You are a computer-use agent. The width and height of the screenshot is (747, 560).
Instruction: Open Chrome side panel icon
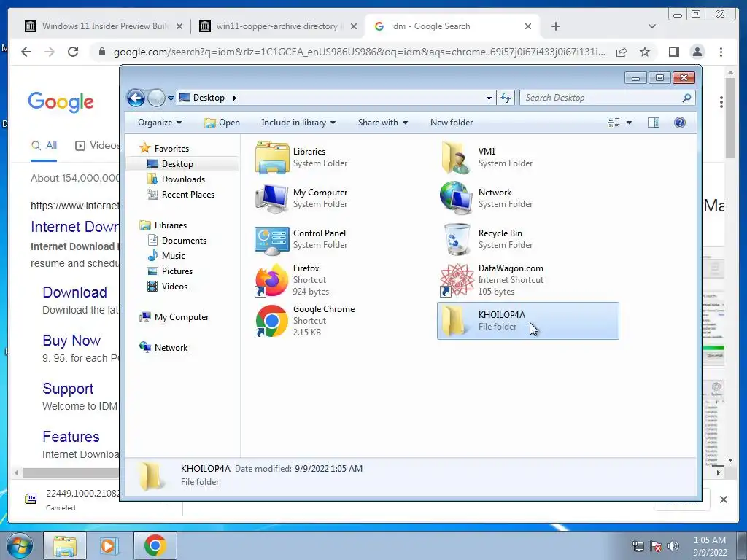click(673, 52)
